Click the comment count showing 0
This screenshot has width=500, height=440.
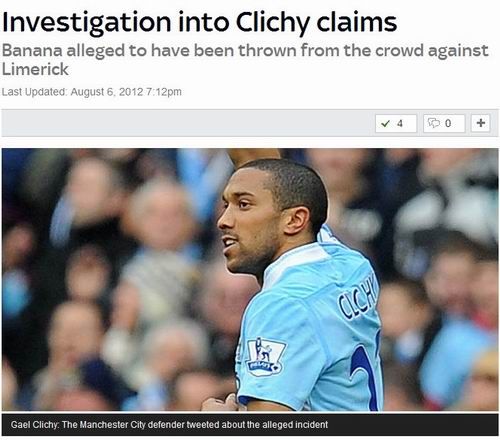point(448,124)
